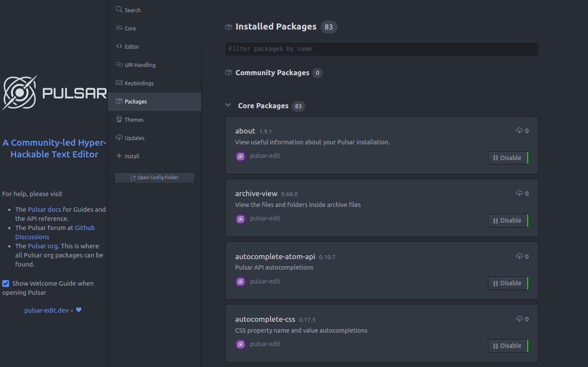Open the Search settings panel
The height and width of the screenshot is (367, 588).
pyautogui.click(x=154, y=10)
